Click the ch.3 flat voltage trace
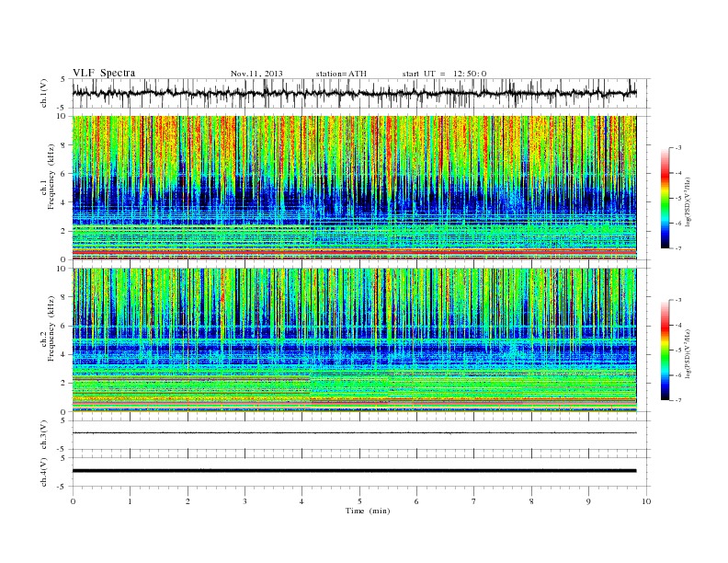Viewport: 728px width, 563px height. pyautogui.click(x=354, y=433)
